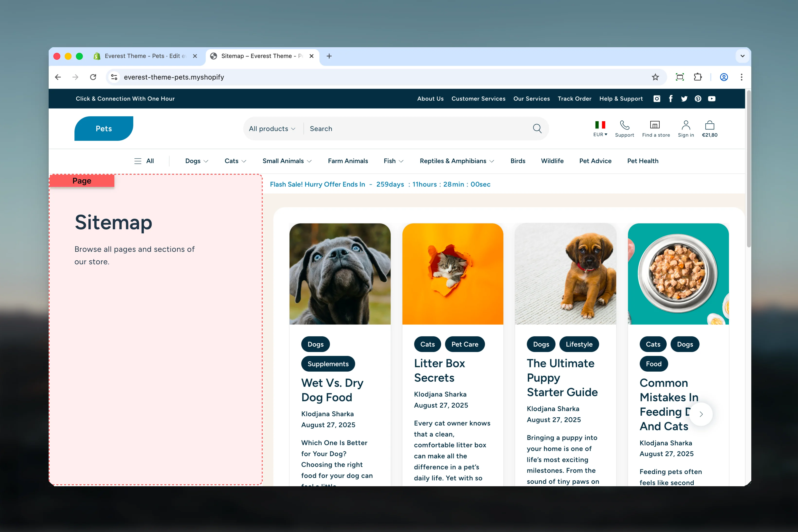Open Birds menu item
The height and width of the screenshot is (532, 798).
coord(517,161)
